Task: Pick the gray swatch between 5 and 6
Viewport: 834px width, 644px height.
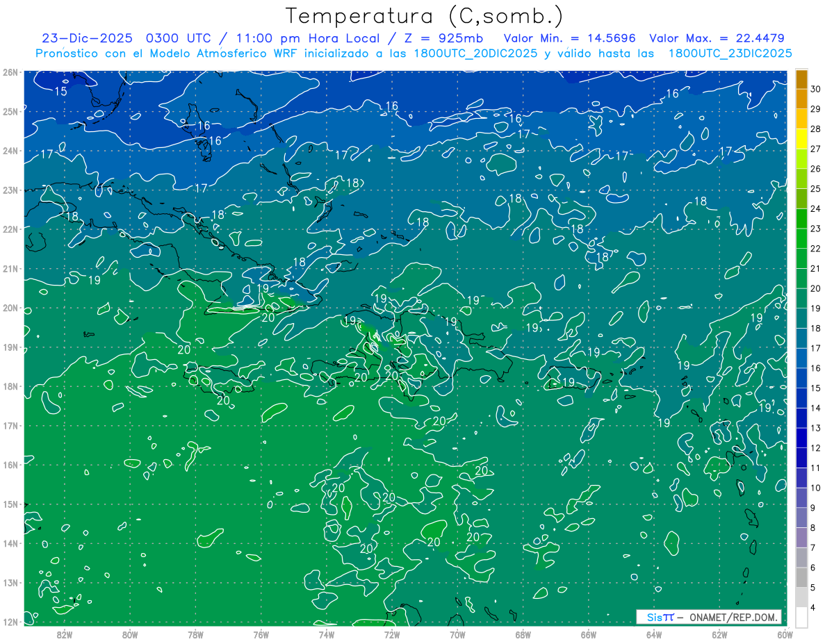Action: pyautogui.click(x=801, y=577)
